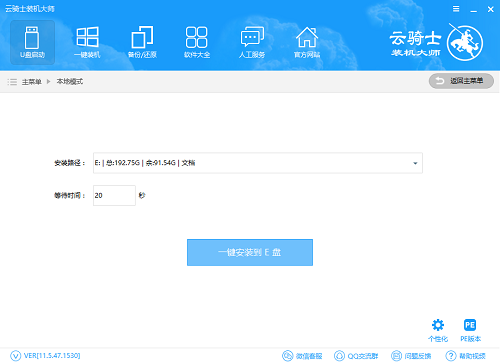Screen dimensions: 500x364
Task: Close the 云骑士装机大师 window
Action: [491, 9]
